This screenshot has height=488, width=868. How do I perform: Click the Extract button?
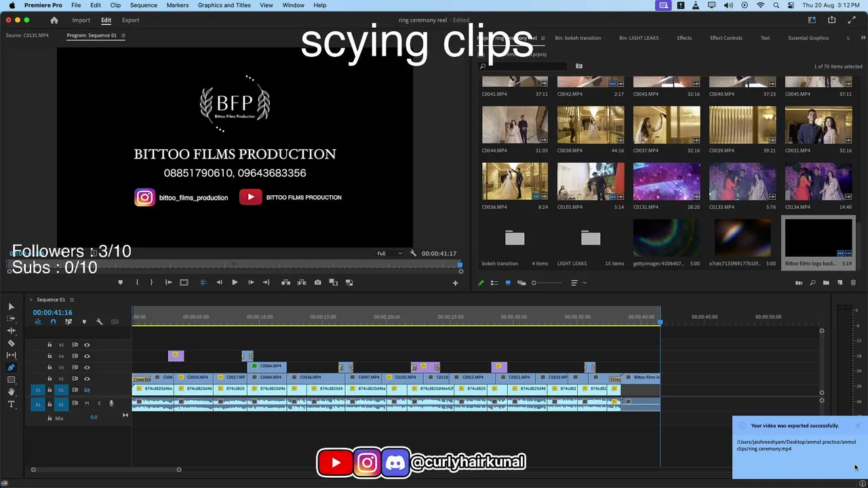[x=302, y=283]
